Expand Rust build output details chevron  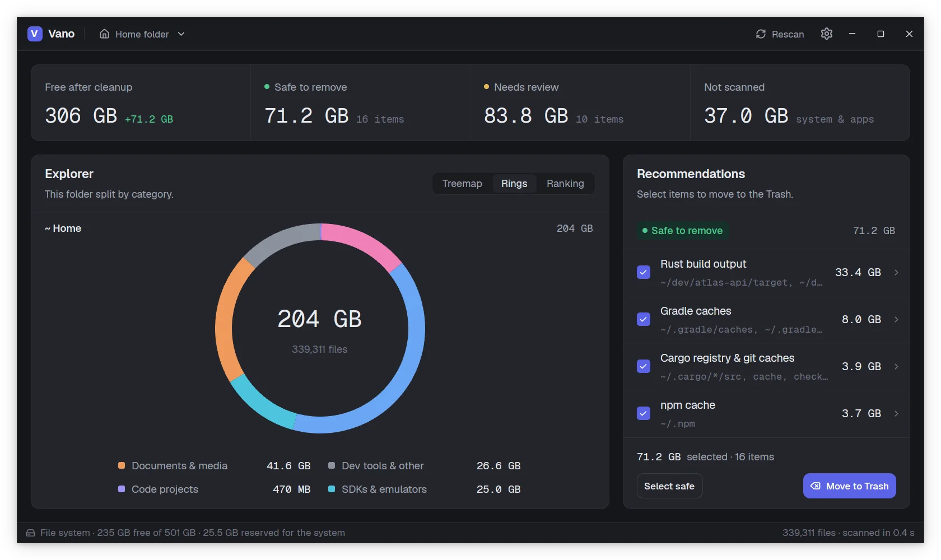(896, 272)
